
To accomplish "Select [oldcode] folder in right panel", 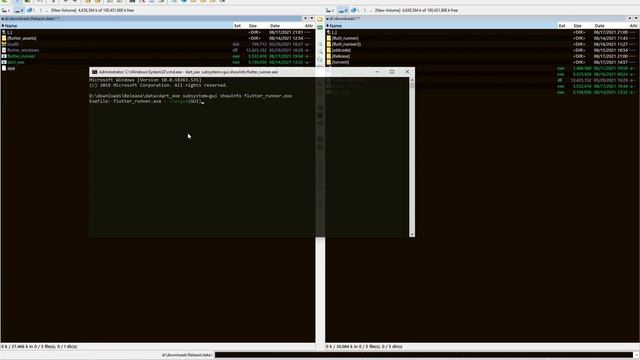I will point(482,50).
